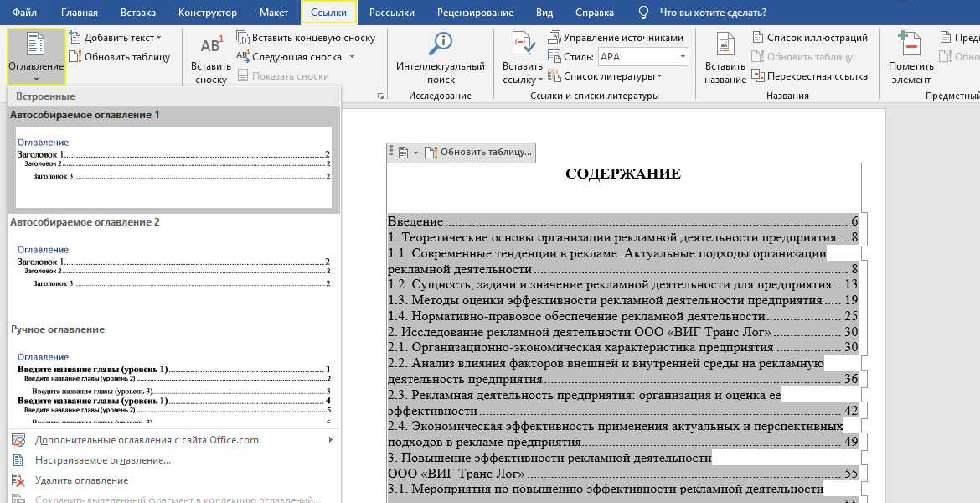
Task: Switch to the Рецензирование tab
Action: [476, 13]
